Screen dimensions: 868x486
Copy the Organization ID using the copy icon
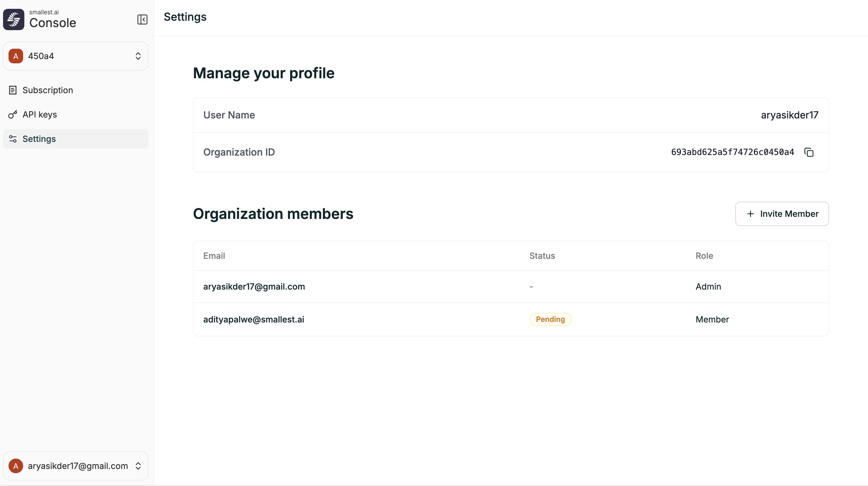809,152
